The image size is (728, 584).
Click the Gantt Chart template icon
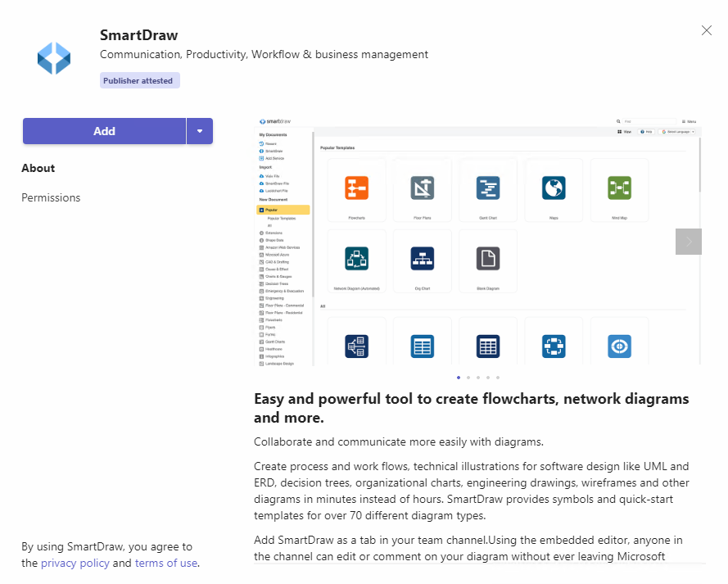click(x=488, y=188)
